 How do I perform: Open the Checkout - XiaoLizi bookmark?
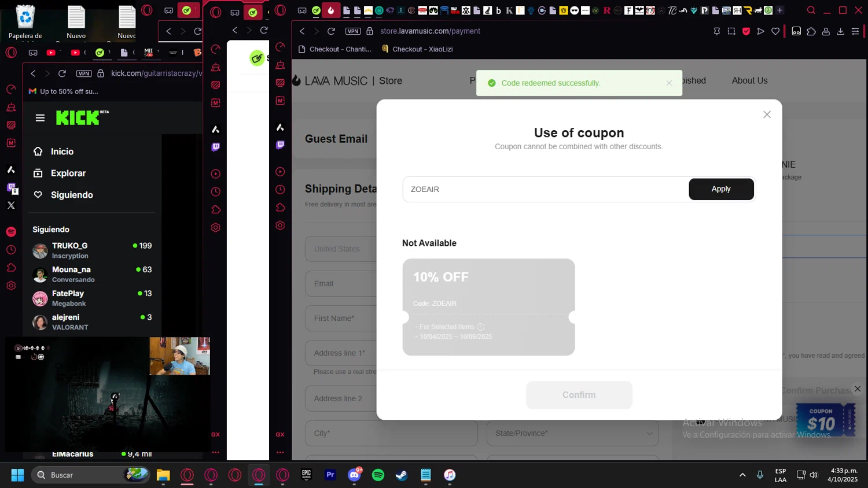point(417,49)
